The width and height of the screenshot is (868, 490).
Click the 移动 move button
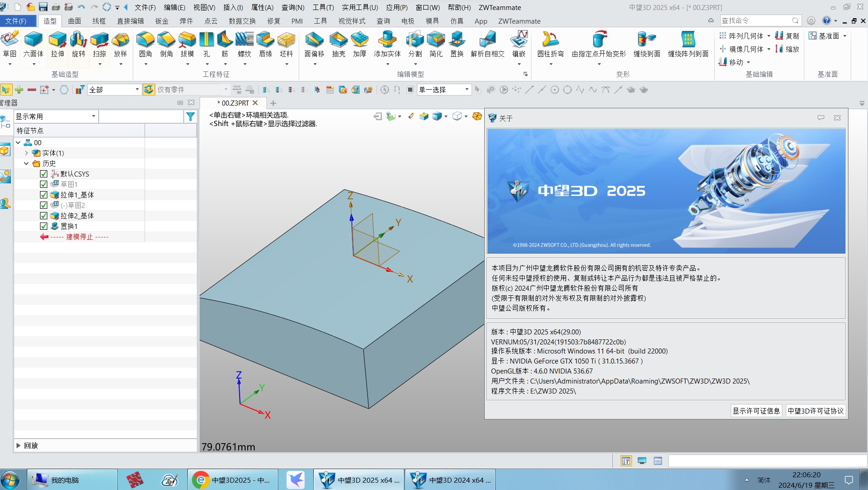731,62
